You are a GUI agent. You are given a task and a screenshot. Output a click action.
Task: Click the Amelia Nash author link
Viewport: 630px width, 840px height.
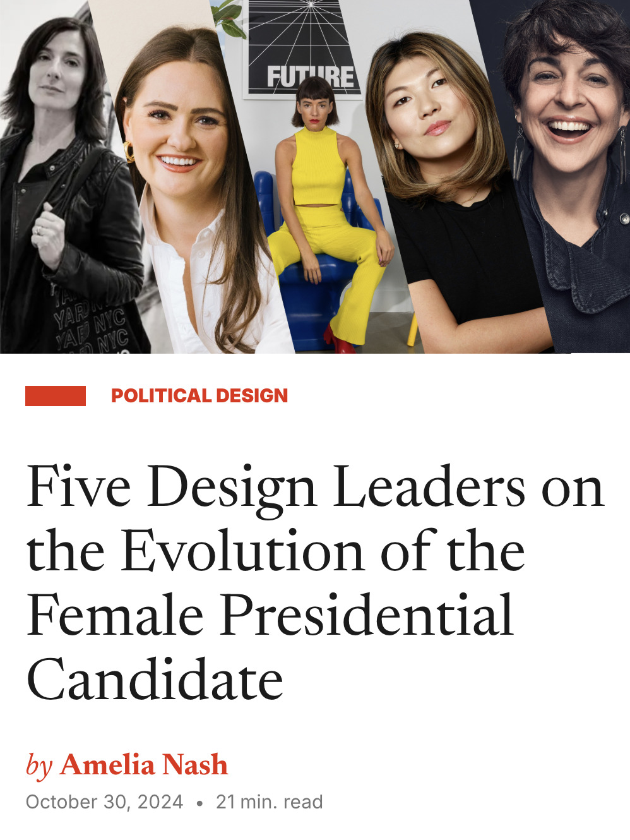(144, 765)
